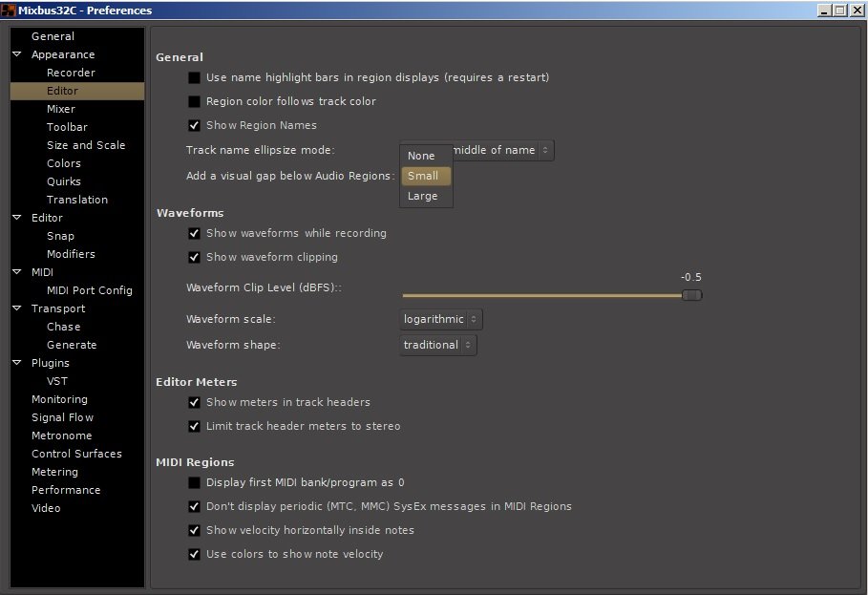Open the Toolbar appearance page
The image size is (868, 595).
67,127
